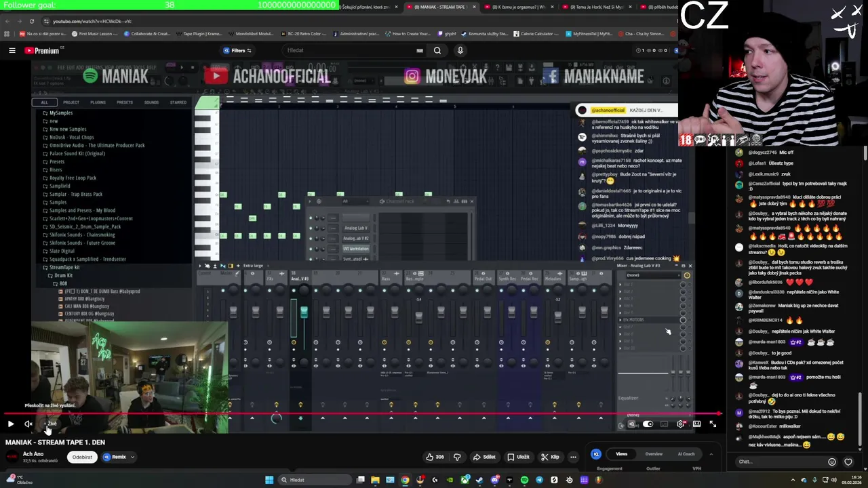Play the YouTube video

pyautogui.click(x=11, y=424)
